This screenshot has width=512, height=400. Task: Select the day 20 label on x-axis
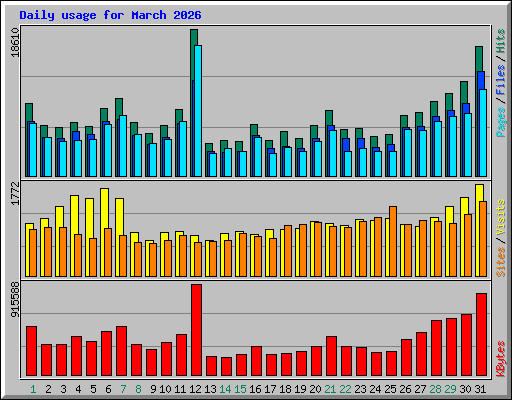click(x=315, y=389)
